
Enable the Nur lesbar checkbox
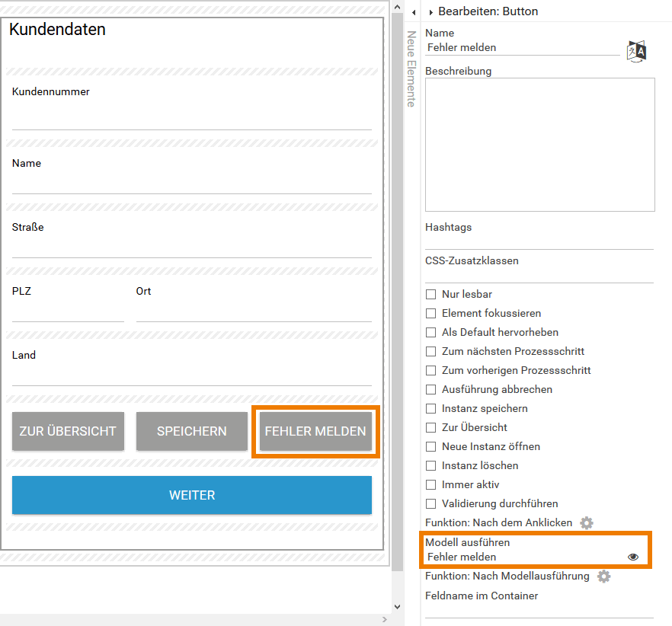click(431, 294)
